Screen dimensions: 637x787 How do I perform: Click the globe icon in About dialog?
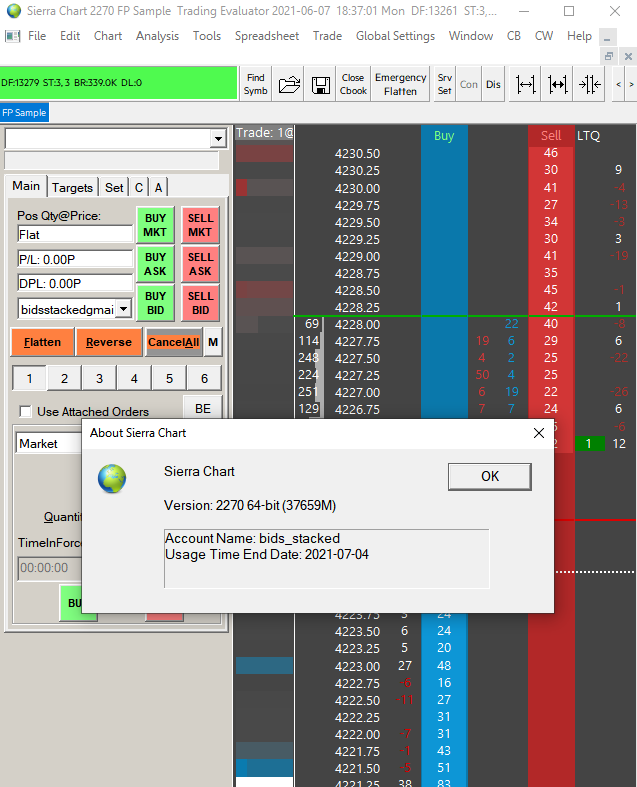112,478
